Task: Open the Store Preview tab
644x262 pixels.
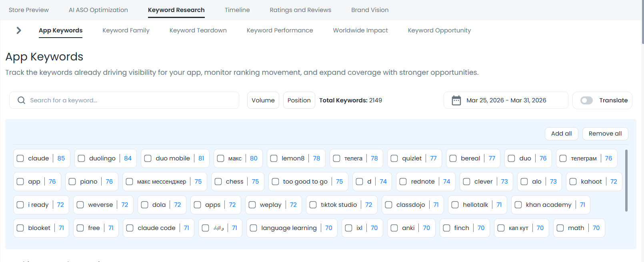Action: (x=29, y=10)
